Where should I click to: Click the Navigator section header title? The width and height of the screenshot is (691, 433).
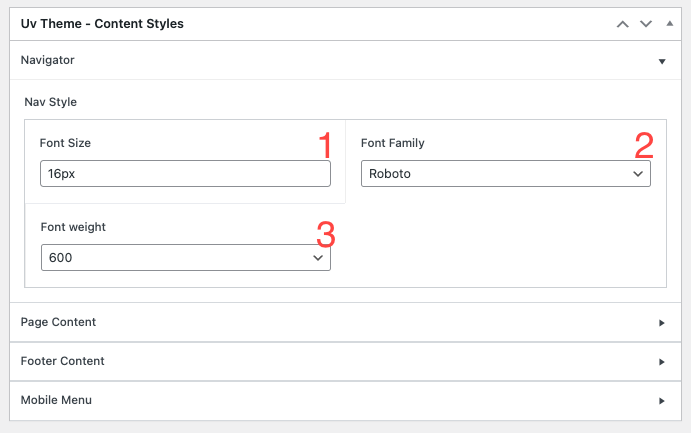click(x=48, y=60)
